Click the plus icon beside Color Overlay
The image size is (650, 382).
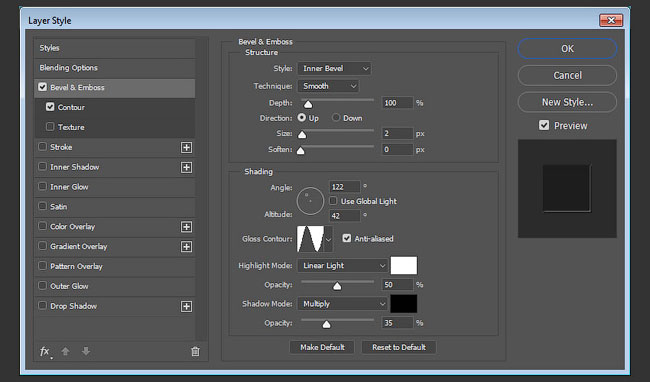(x=186, y=227)
